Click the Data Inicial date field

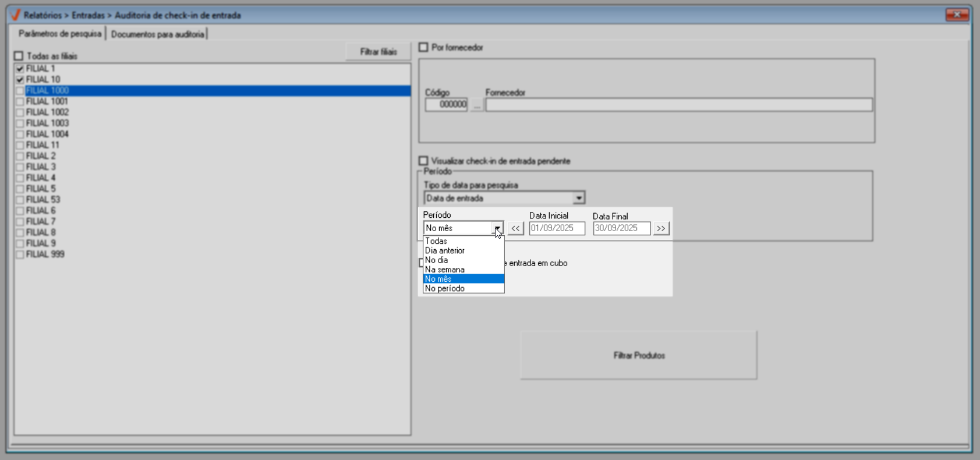coord(557,228)
